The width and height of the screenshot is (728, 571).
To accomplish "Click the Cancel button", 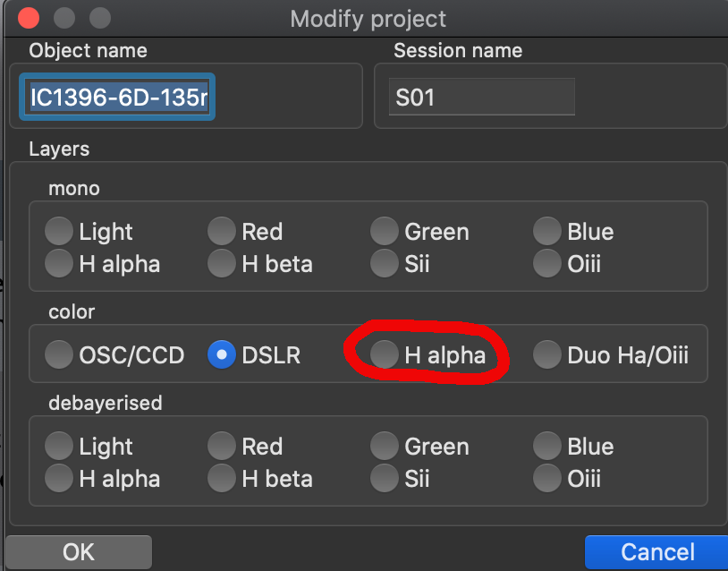I will [x=656, y=552].
